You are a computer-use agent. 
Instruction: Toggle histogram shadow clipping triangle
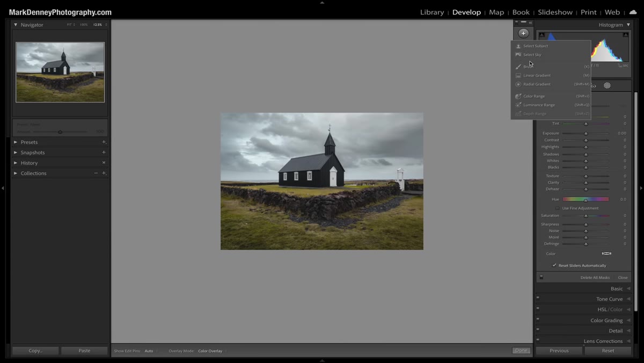[541, 35]
